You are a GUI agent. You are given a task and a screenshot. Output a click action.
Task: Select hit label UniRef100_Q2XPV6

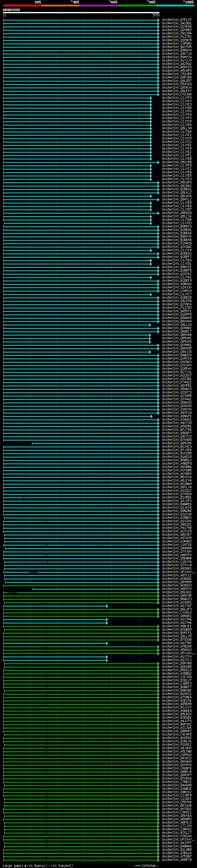176,26
